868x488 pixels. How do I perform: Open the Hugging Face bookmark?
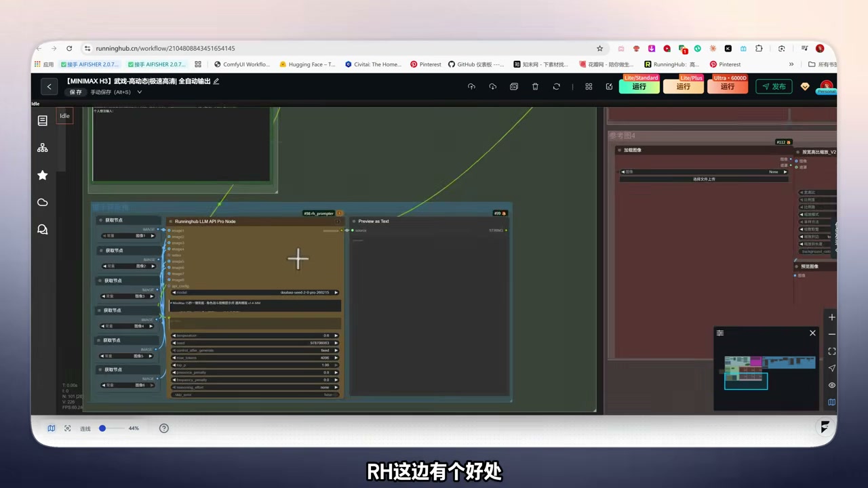307,64
